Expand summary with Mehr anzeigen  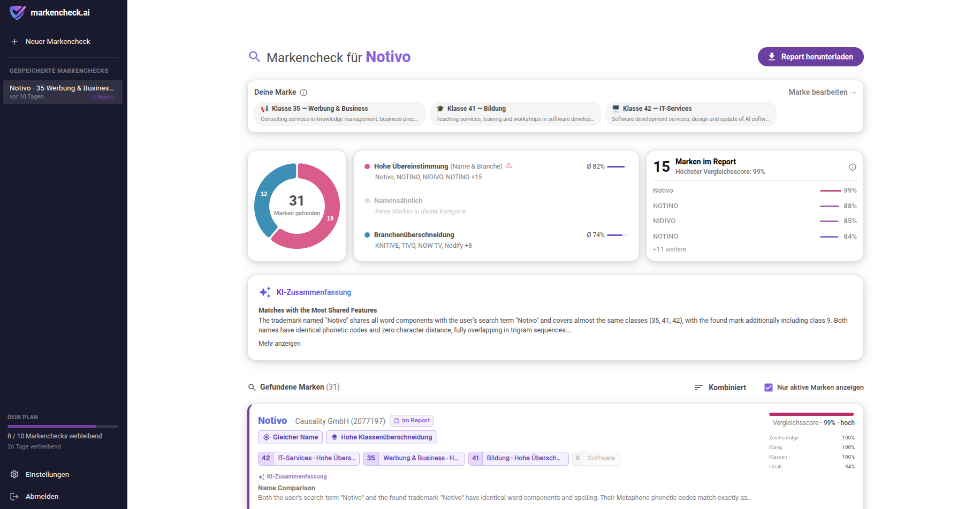point(279,344)
